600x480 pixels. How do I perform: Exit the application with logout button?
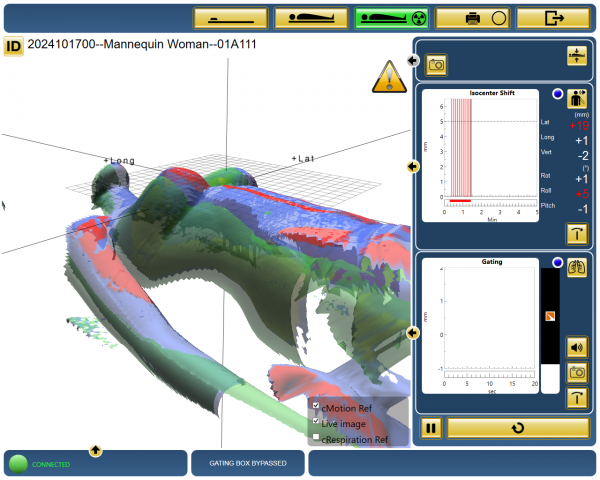tap(553, 18)
